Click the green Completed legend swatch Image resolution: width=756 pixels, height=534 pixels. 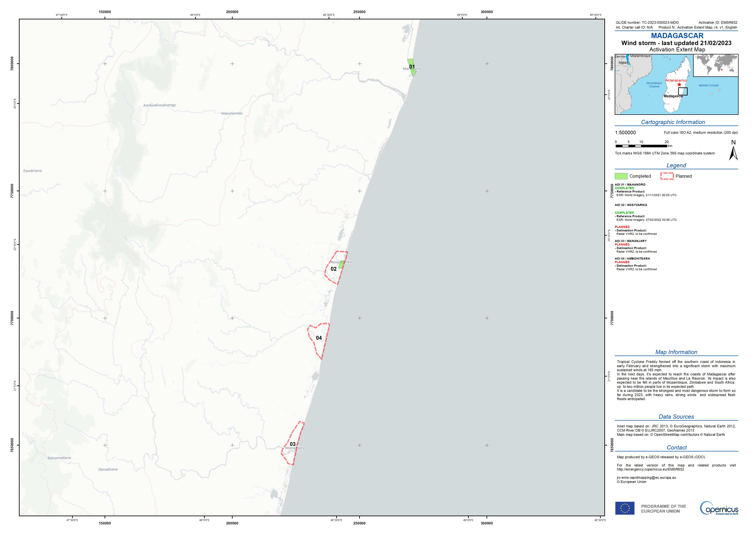[621, 176]
